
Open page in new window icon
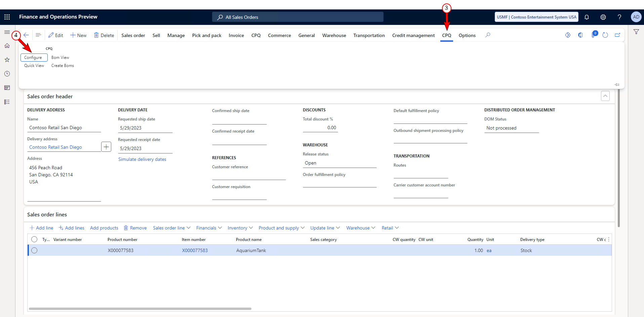point(617,35)
